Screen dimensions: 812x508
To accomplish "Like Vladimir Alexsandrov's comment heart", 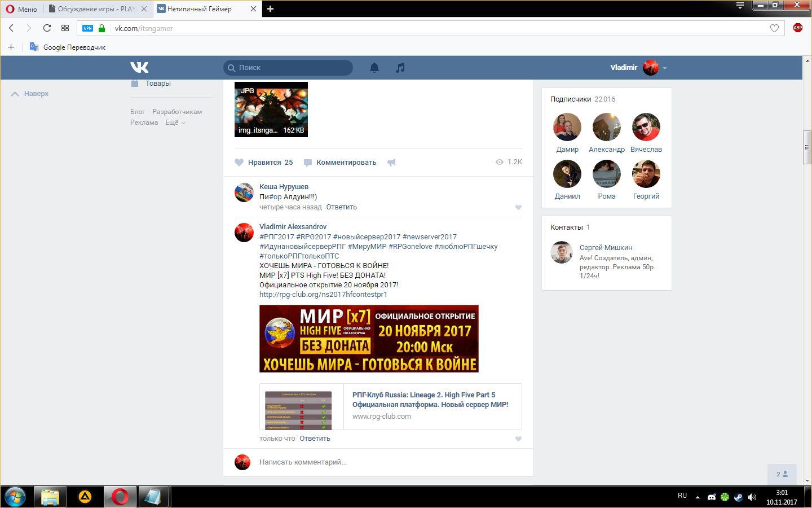I will 518,439.
